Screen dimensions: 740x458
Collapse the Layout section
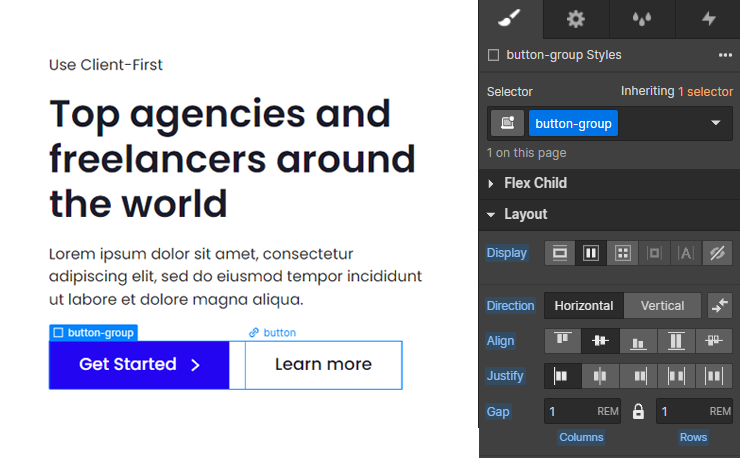609,214
